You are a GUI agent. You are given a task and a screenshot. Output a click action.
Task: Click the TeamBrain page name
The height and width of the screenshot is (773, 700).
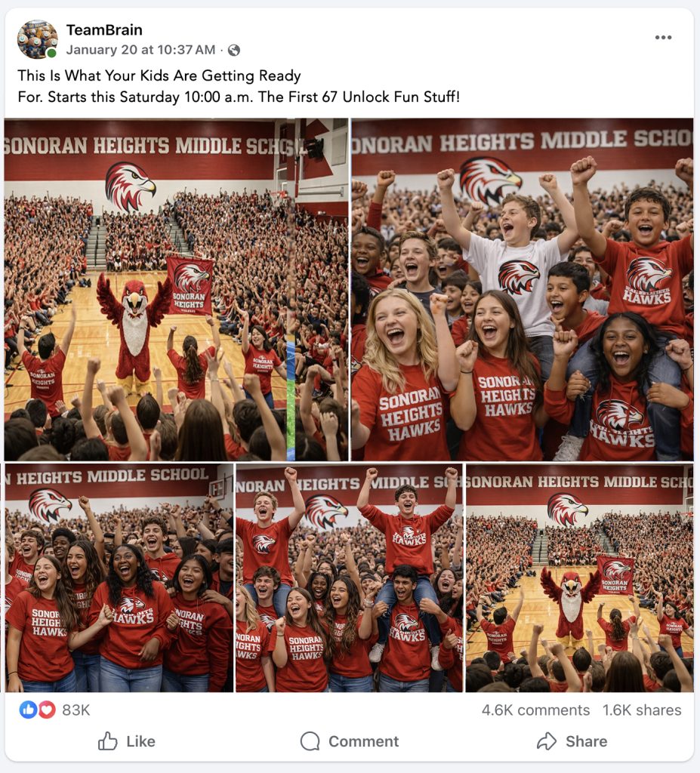click(104, 30)
